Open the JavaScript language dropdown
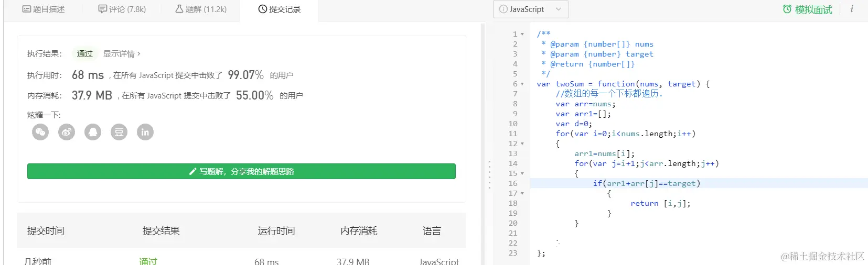Viewport: 868px width, 265px height. pos(531,9)
